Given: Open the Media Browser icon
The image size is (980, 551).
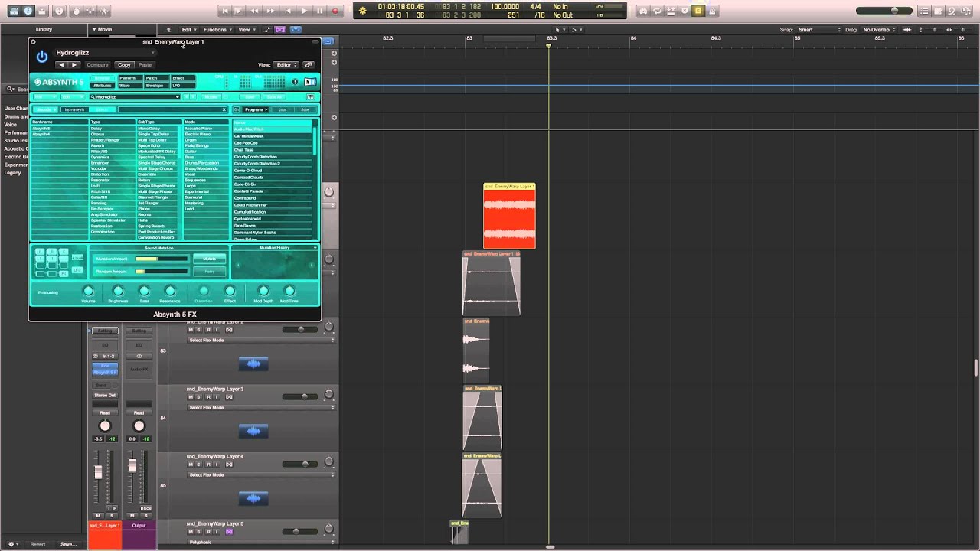Looking at the screenshot, I should click(x=967, y=11).
